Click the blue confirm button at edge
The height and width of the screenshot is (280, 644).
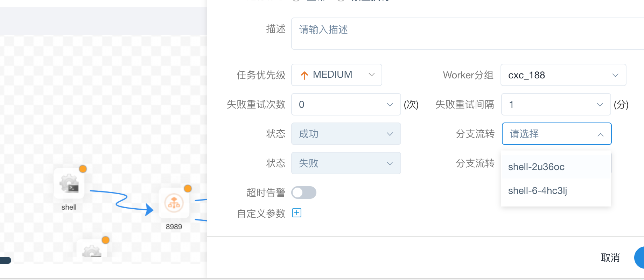click(x=639, y=258)
